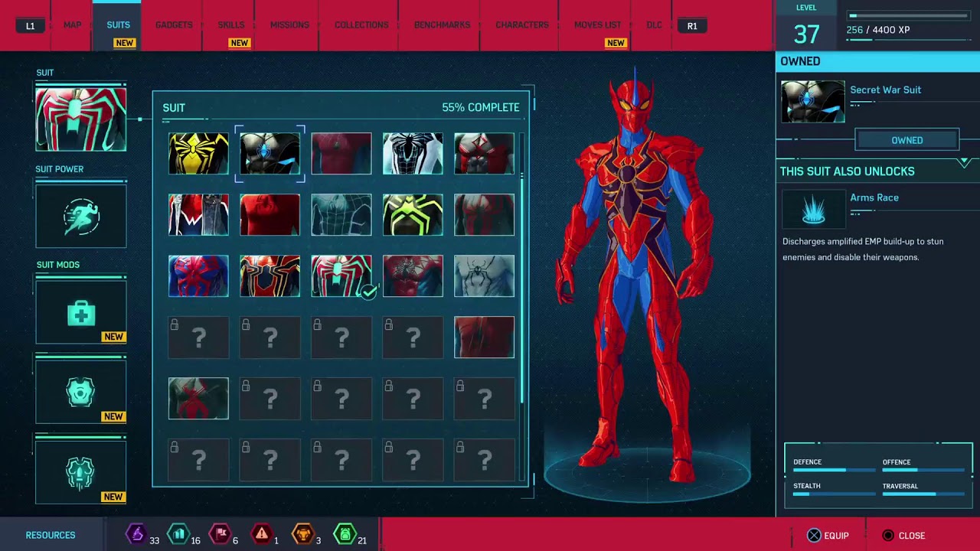Click the EQUIP button prompt

click(x=828, y=536)
